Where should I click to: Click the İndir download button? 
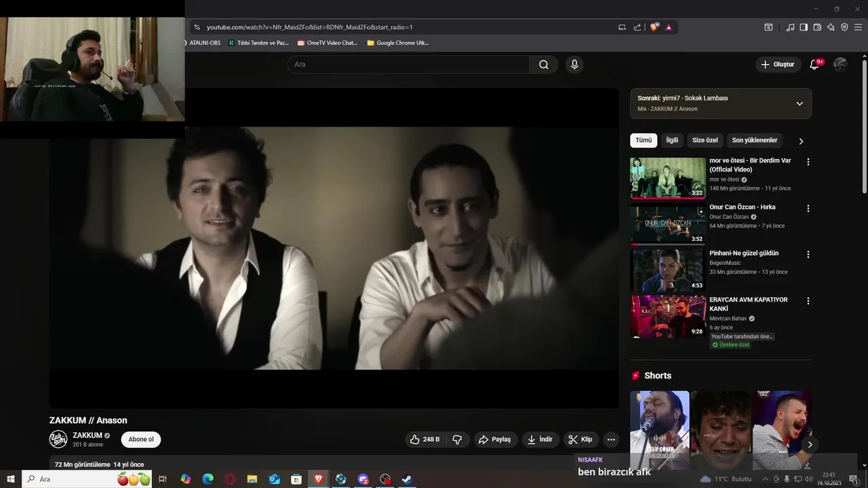coord(540,439)
